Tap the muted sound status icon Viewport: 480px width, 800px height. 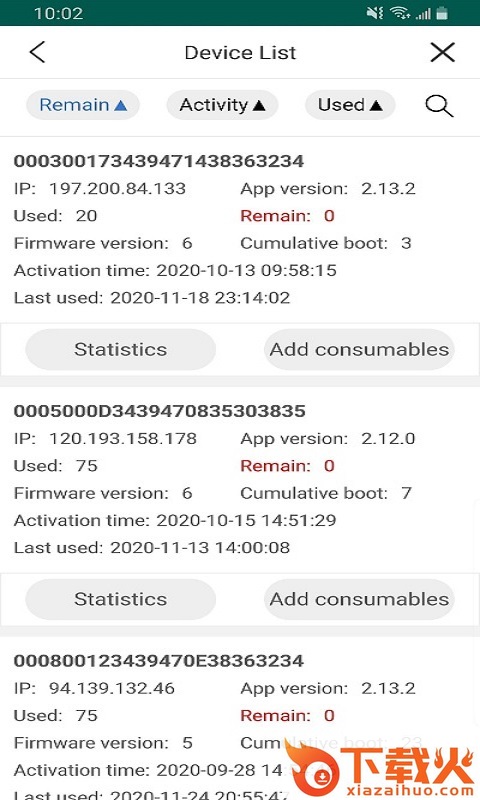coord(375,13)
